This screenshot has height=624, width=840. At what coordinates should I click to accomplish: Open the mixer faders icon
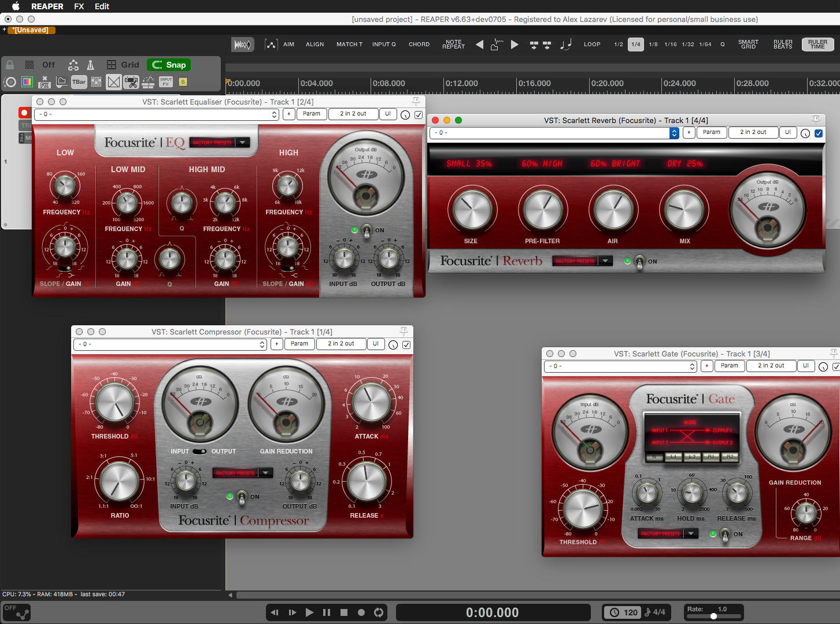(97, 82)
